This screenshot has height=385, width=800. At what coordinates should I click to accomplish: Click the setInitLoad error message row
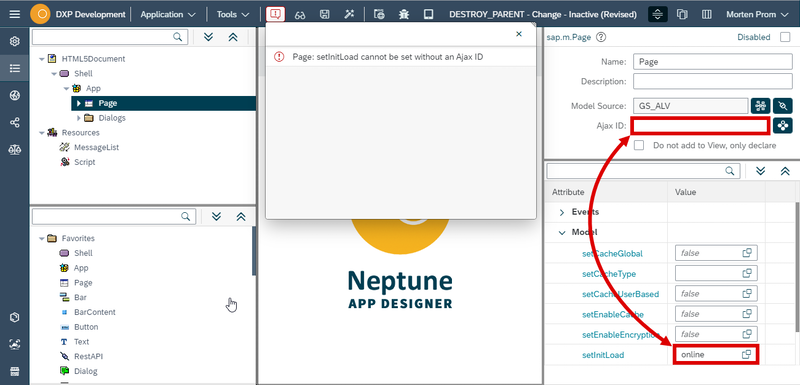401,57
